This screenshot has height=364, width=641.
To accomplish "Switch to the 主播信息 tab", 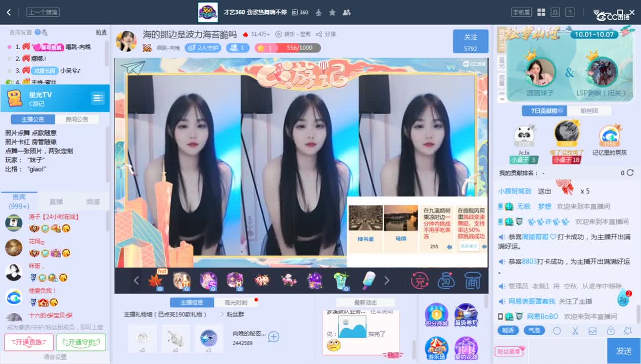I will [x=191, y=302].
